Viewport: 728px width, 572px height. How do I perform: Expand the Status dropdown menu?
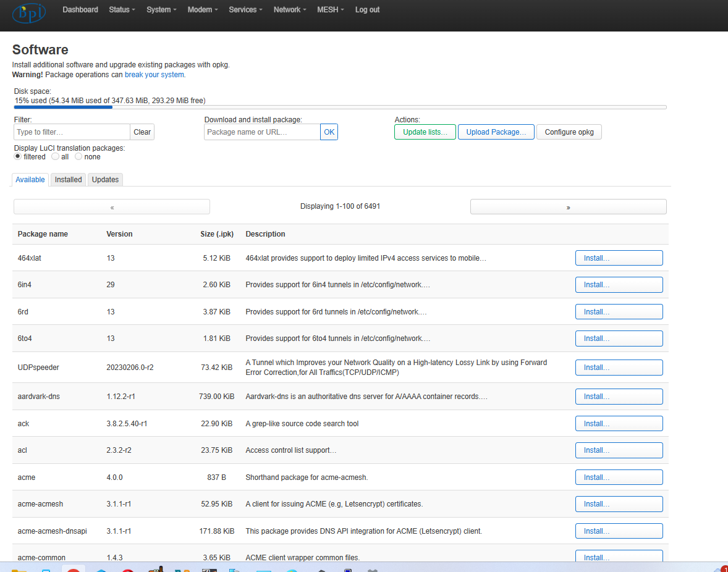click(x=122, y=10)
